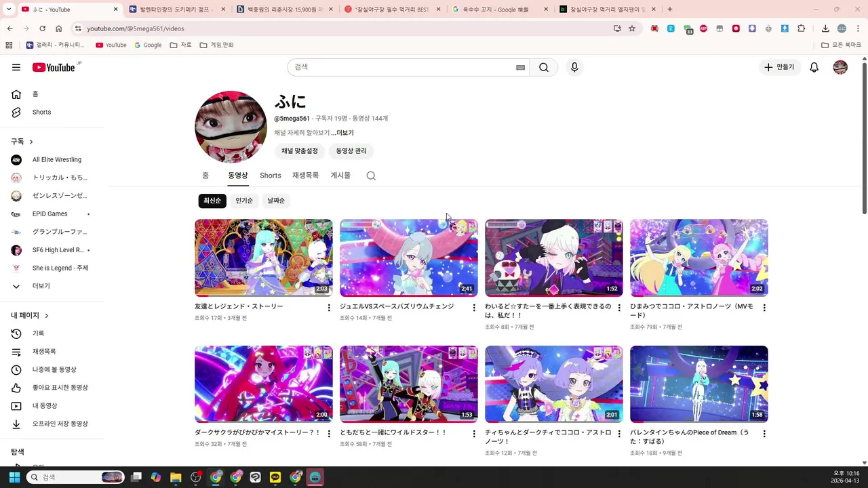Bookmark this page with star icon
Viewport: 868px width, 488px height.
tap(632, 28)
